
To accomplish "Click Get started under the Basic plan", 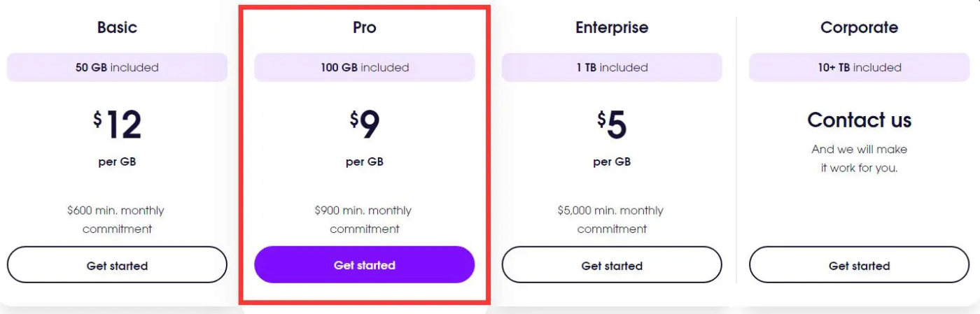I will click(117, 265).
